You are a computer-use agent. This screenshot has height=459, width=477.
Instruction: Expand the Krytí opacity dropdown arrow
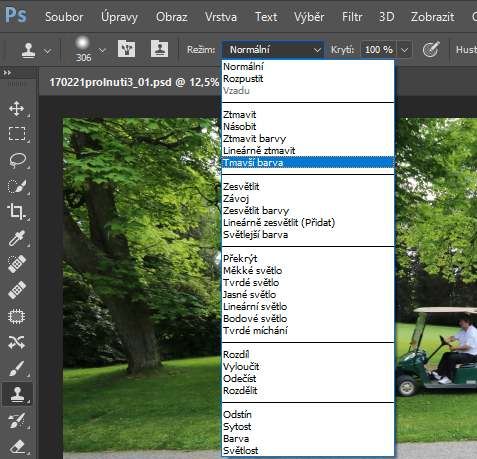(405, 50)
